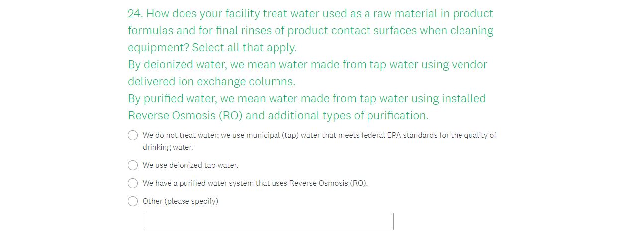Click the "By deionized water" definition line

click(x=307, y=65)
